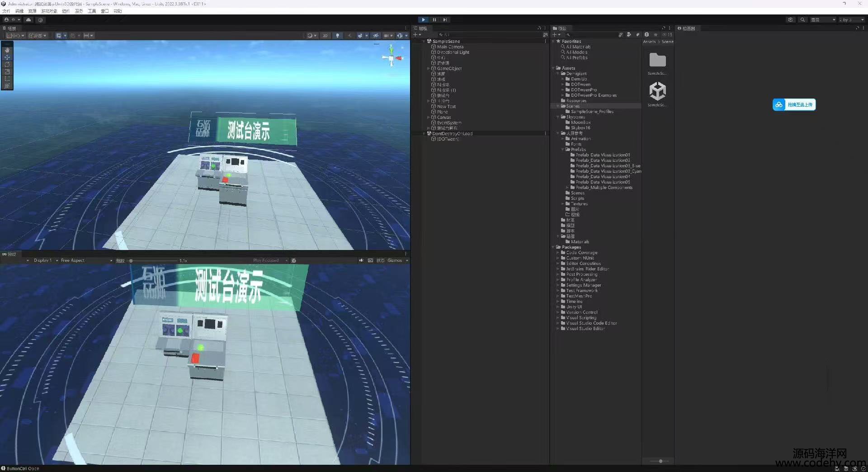The height and width of the screenshot is (472, 868).
Task: Open SampleScene options kebab menu
Action: click(545, 41)
